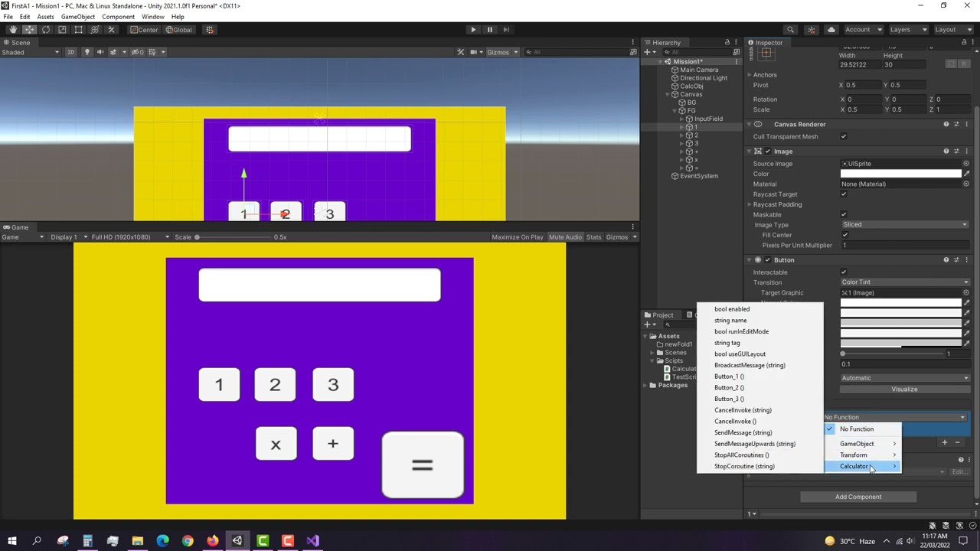Select the Hand tool in the toolbar

coord(13,30)
